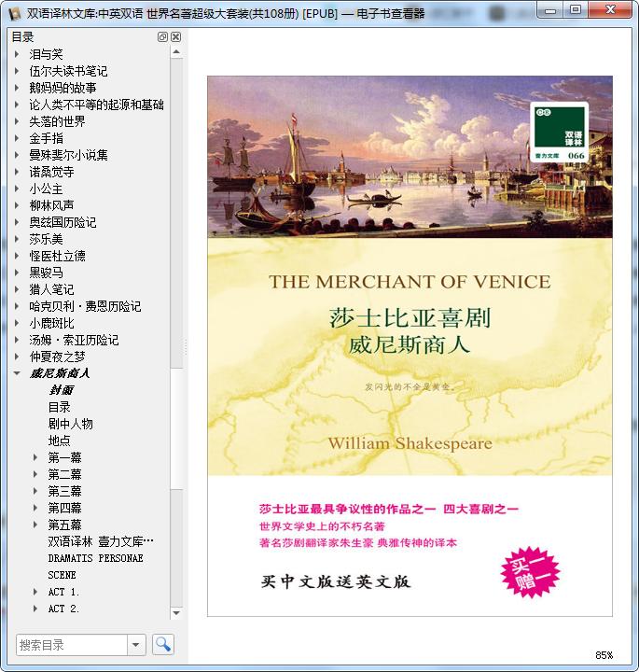Viewport: 639px width, 672px height.
Task: Expand the ACT 2. section
Action: tap(35, 609)
